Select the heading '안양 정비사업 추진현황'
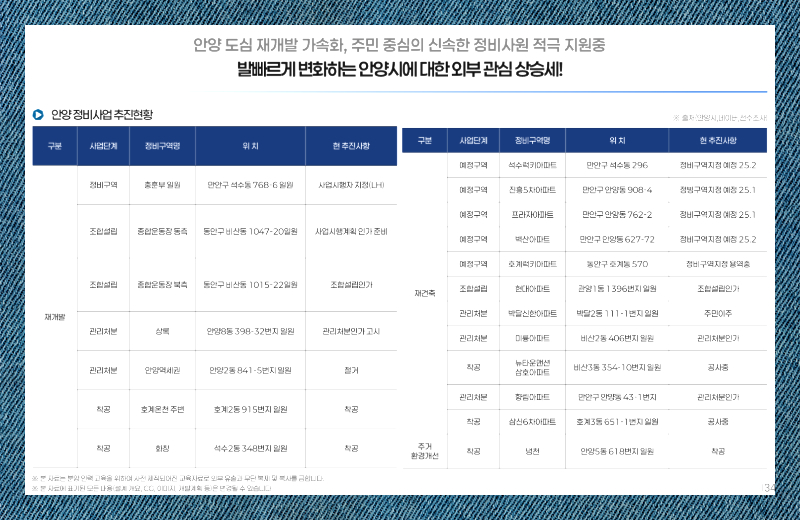Viewport: 800px width, 520px height. pos(102,115)
